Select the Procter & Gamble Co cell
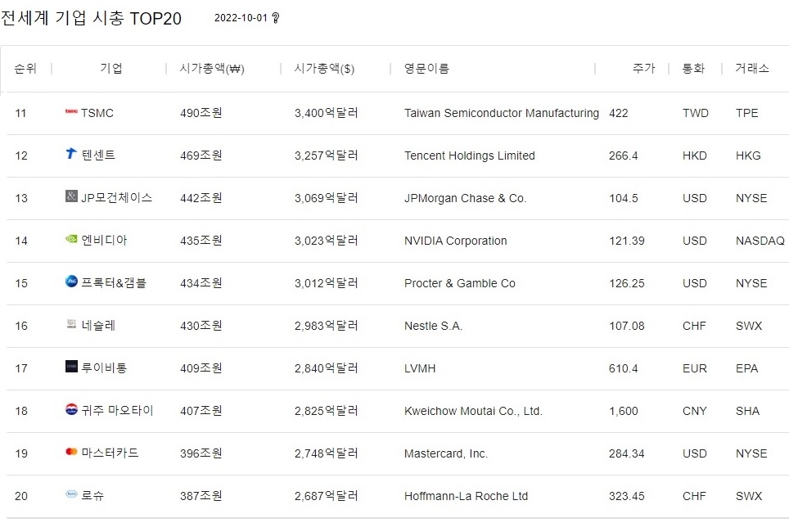Viewport: 789px width, 532px height. tap(460, 283)
